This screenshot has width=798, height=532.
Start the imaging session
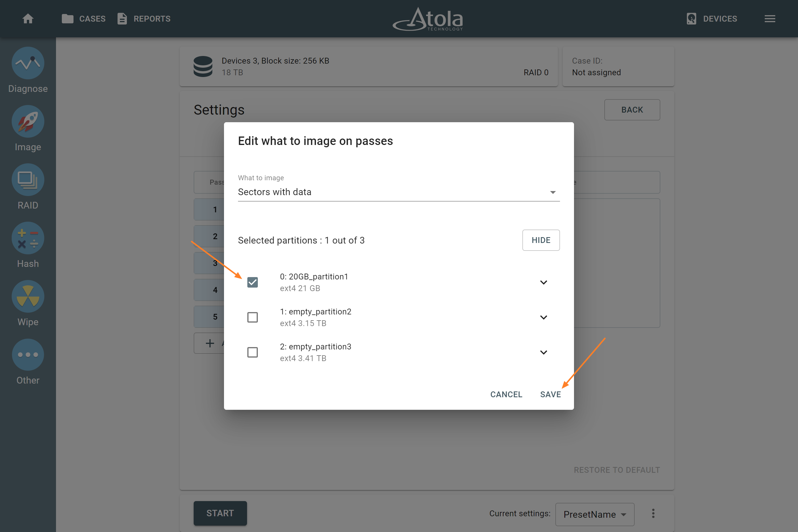point(220,513)
